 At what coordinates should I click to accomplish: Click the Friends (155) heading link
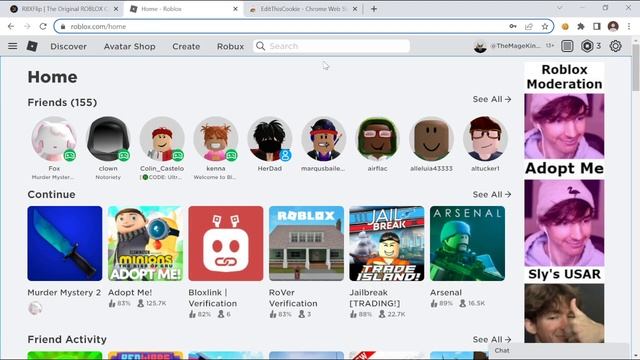pos(62,102)
